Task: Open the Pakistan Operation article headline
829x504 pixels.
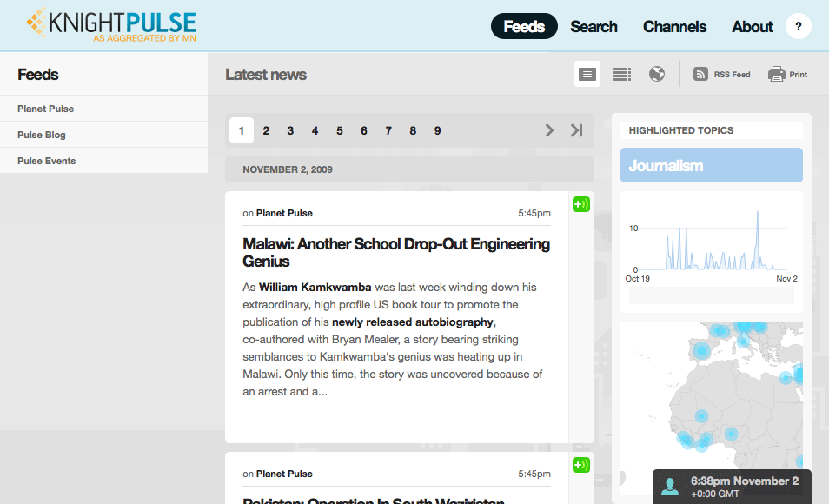Action: [374, 500]
